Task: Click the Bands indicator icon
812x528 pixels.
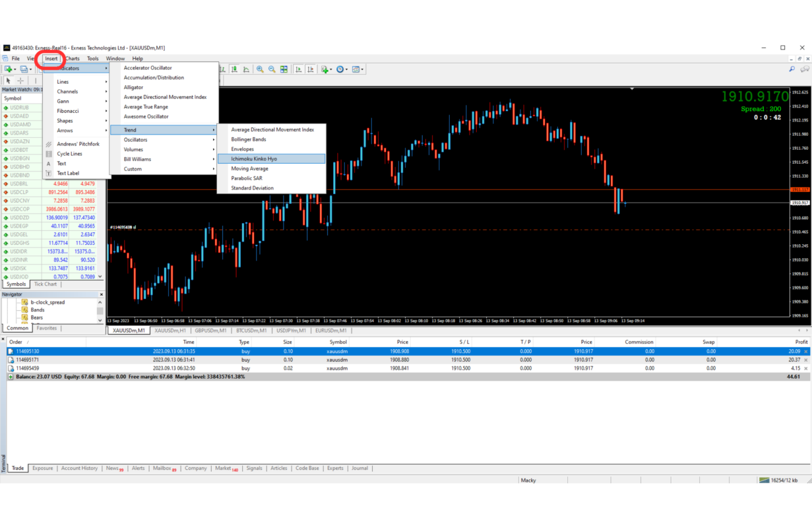Action: tap(25, 310)
